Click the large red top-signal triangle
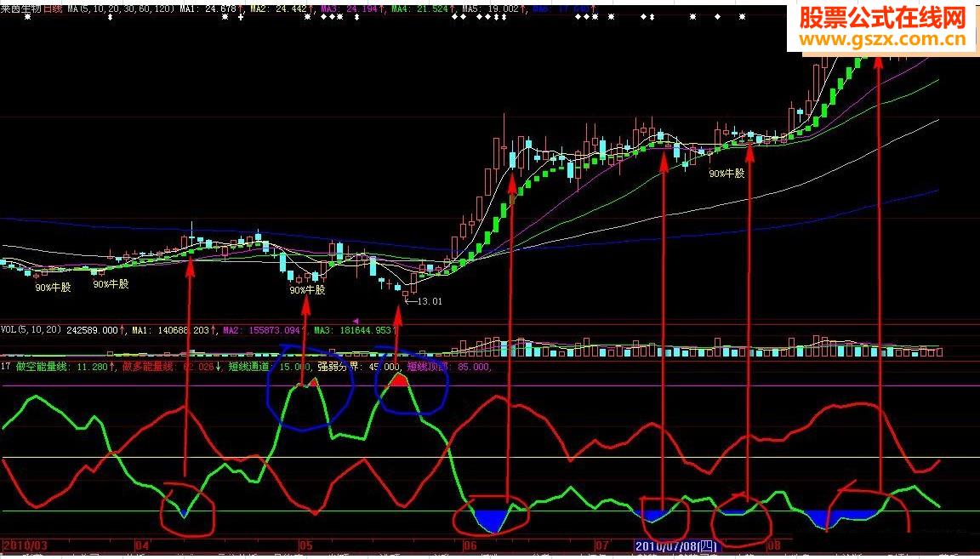 (399, 379)
